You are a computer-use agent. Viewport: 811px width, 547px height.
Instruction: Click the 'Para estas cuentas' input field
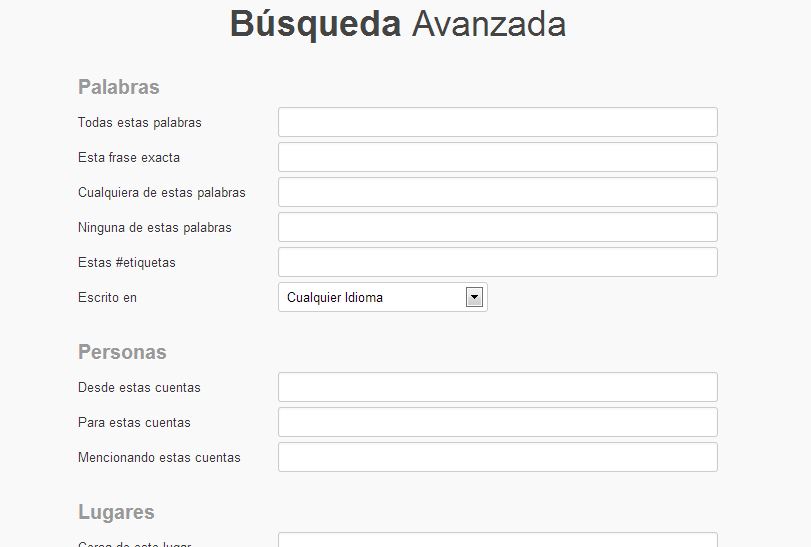coord(497,422)
